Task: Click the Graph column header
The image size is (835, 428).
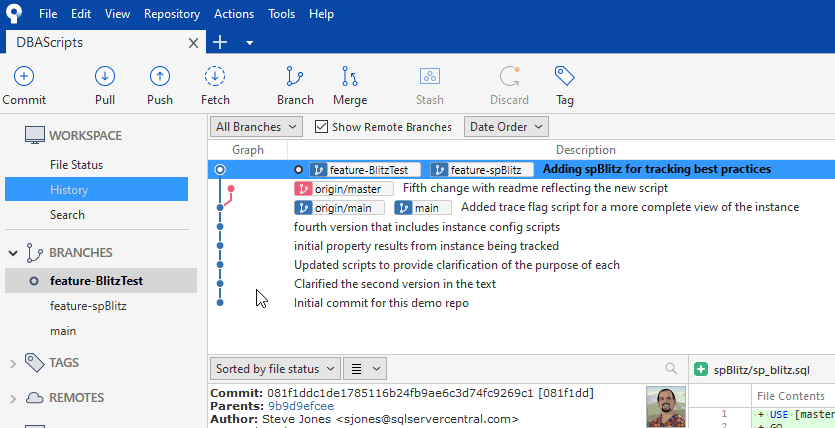Action: click(x=248, y=150)
